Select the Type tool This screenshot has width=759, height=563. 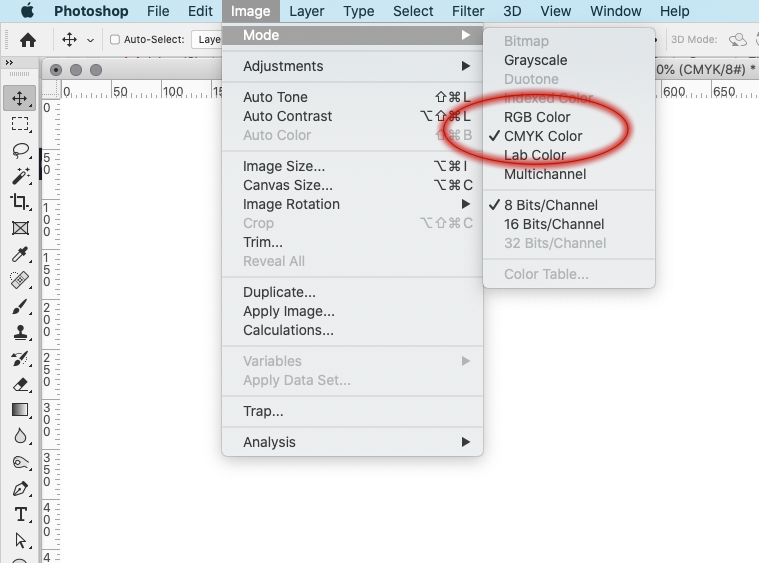(x=20, y=515)
